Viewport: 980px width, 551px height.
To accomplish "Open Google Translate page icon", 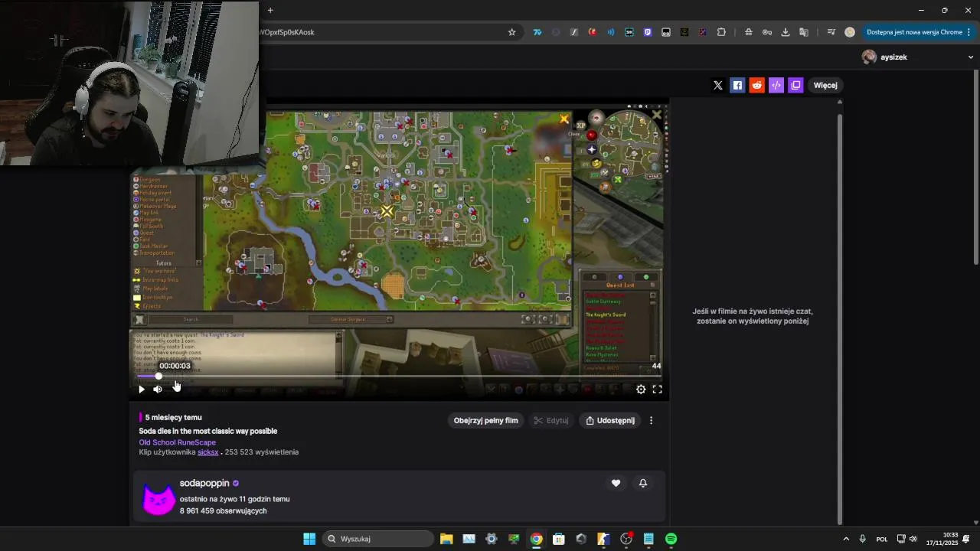I will tap(804, 32).
